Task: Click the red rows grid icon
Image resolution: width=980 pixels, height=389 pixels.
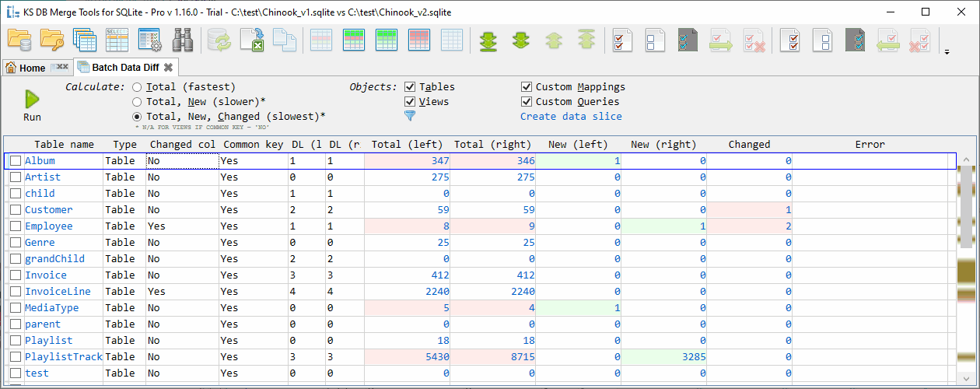Action: (420, 40)
